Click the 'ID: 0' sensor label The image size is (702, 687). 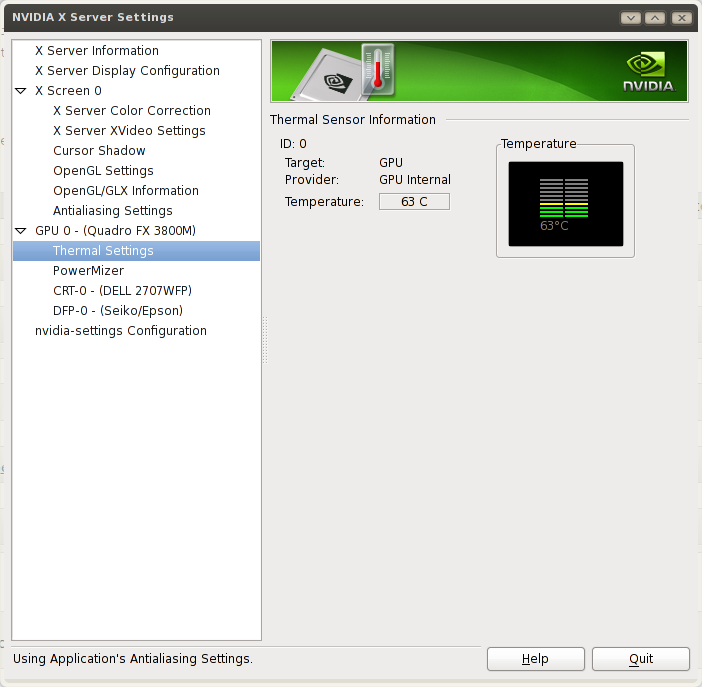click(293, 144)
